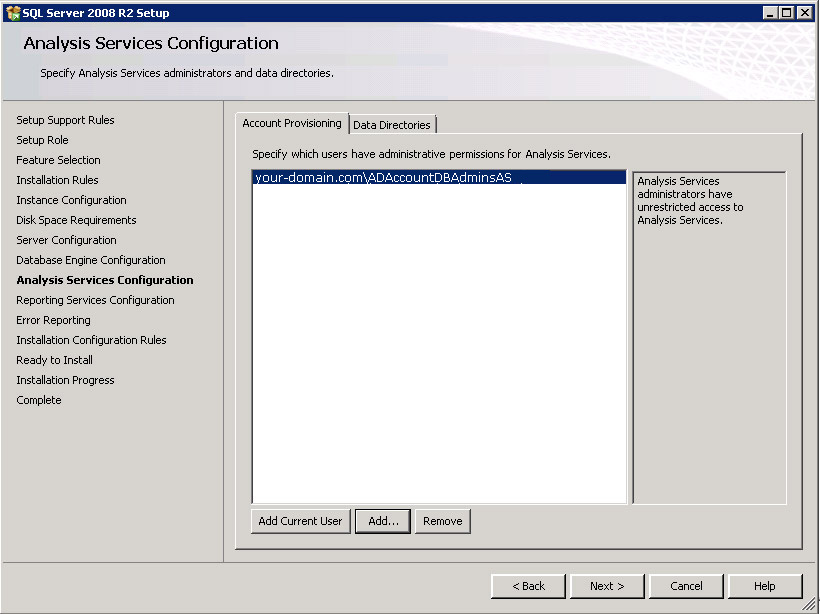Click Ready to Install step
This screenshot has width=820, height=614.
click(54, 360)
